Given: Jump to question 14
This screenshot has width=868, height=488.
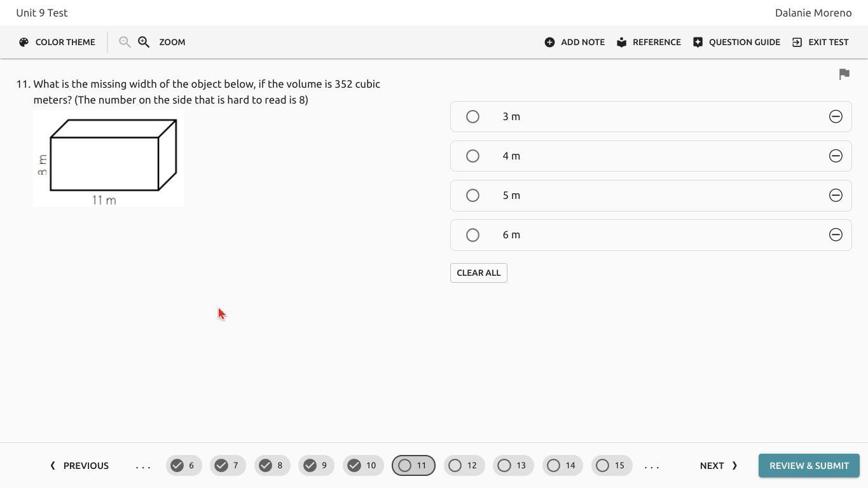Looking at the screenshot, I should [x=563, y=465].
